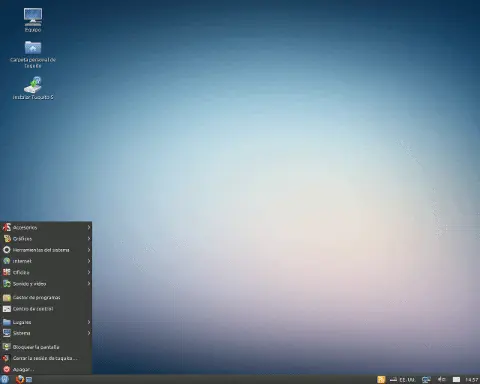
Task: Open the network connection tray icon
Action: pos(426,379)
